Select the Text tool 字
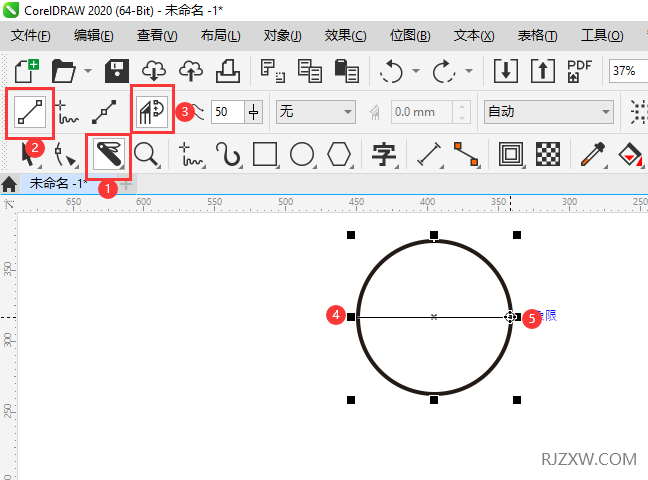The image size is (648, 480). pyautogui.click(x=384, y=155)
